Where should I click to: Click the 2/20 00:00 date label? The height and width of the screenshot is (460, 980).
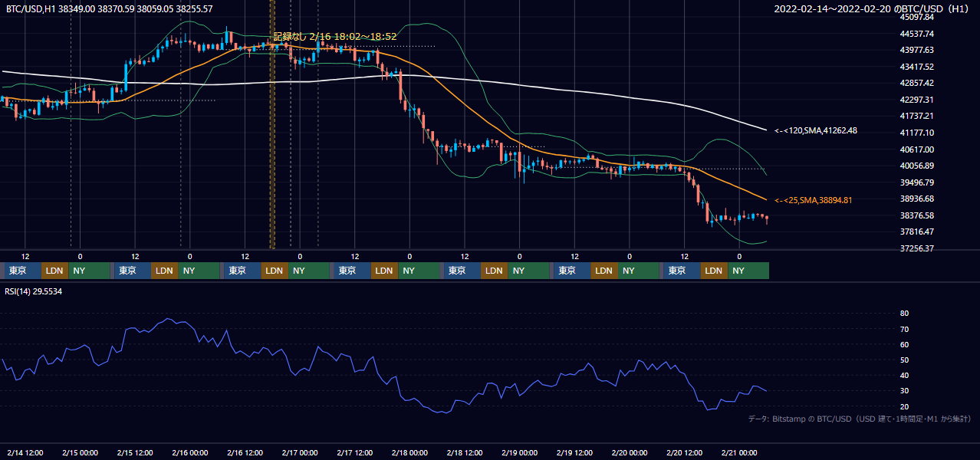(630, 452)
